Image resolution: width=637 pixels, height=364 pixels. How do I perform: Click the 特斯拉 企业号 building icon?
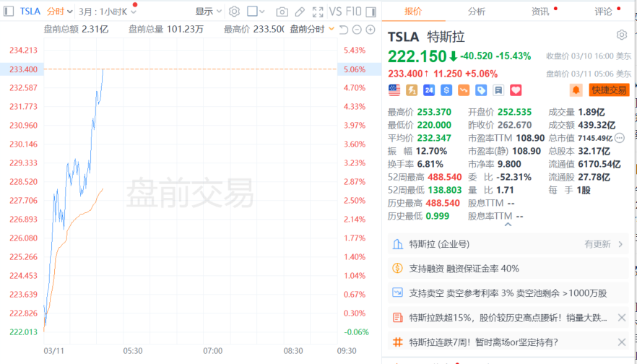tap(398, 244)
